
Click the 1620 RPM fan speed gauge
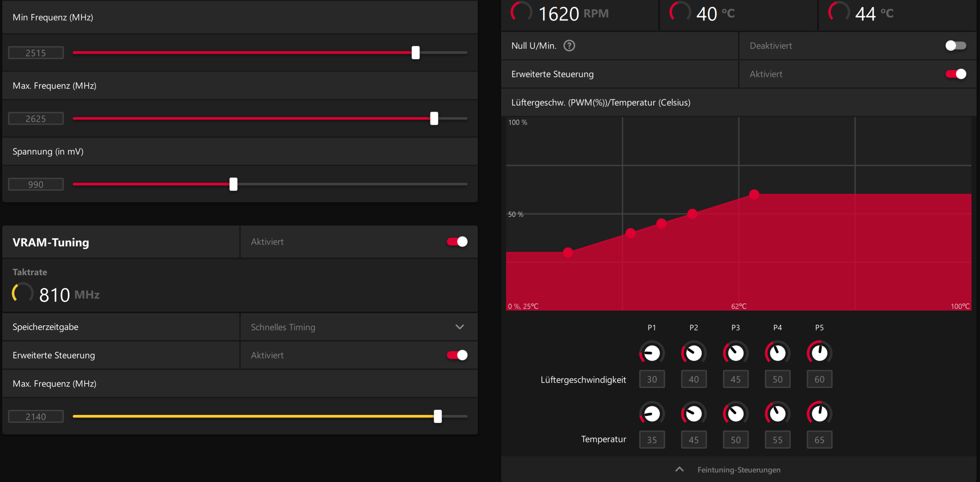point(521,13)
